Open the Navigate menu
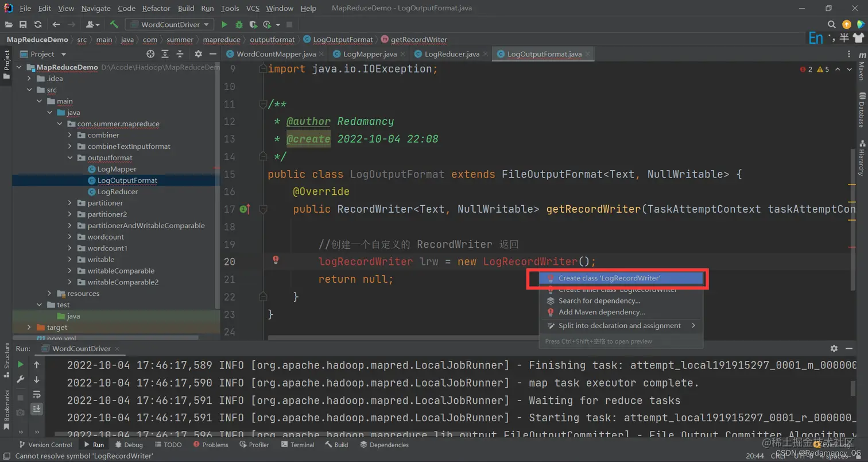This screenshot has height=462, width=868. tap(96, 9)
